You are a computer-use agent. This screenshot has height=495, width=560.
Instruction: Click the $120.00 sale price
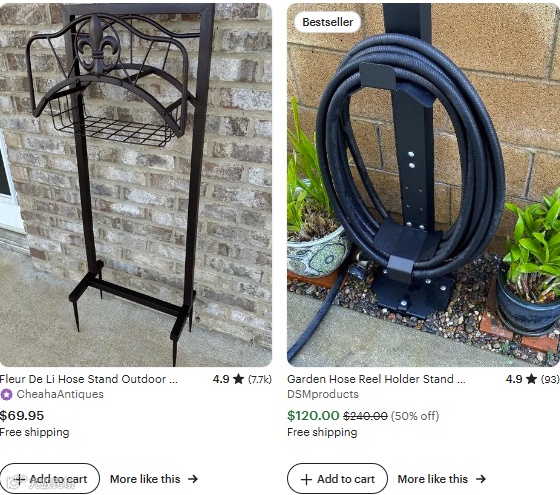pos(313,416)
